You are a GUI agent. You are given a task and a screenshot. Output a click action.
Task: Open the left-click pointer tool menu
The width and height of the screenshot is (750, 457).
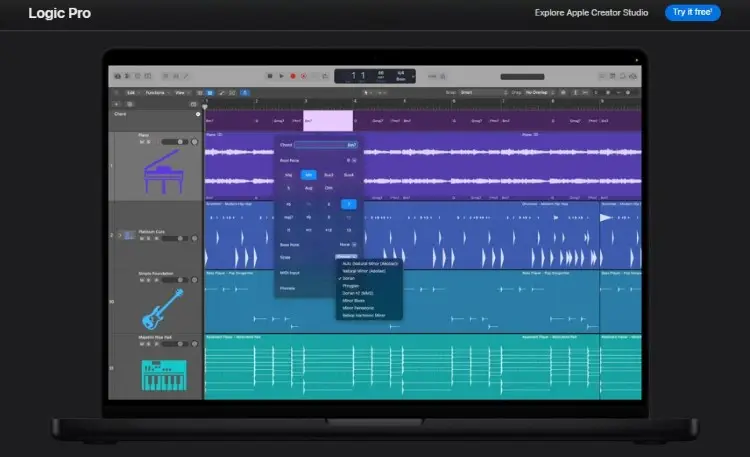[367, 92]
